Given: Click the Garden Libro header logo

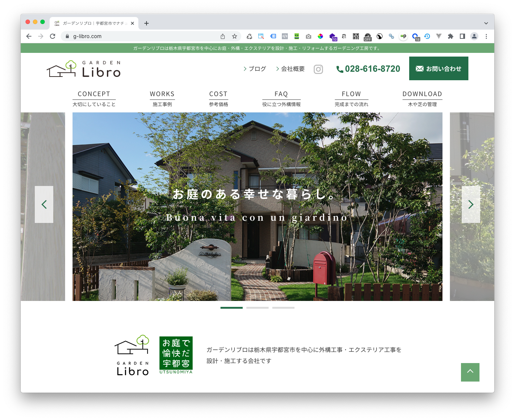Looking at the screenshot, I should tap(84, 69).
